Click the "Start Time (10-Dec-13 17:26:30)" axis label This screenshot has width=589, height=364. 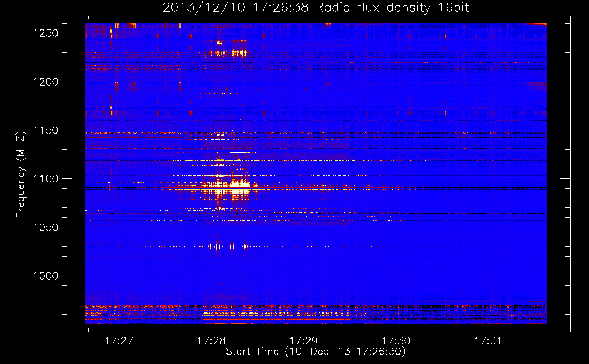(316, 352)
